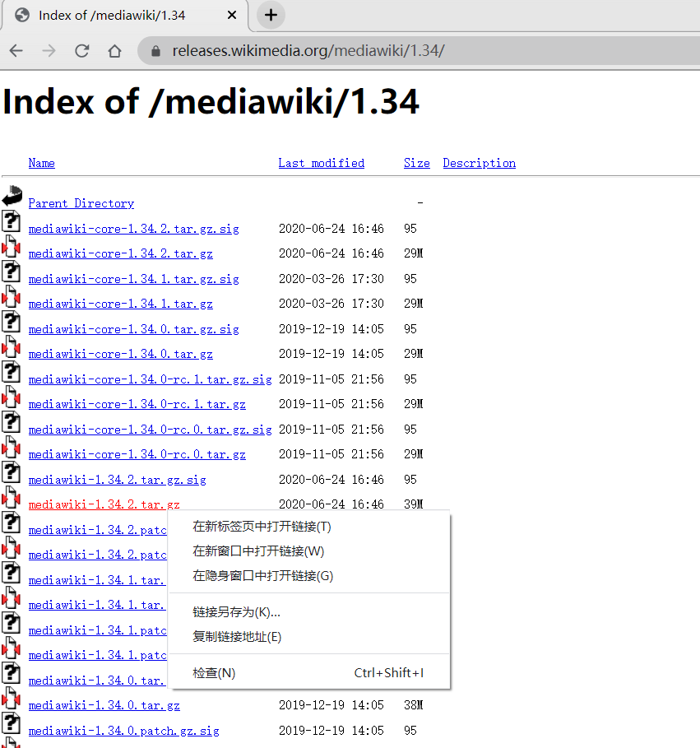Open mediawiki-1.34.2.tar.gz.sig link
Image resolution: width=700 pixels, height=748 pixels.
(118, 480)
